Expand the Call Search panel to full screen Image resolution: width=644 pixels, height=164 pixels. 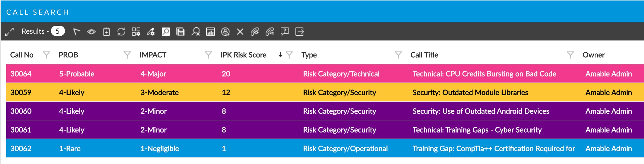click(x=9, y=32)
